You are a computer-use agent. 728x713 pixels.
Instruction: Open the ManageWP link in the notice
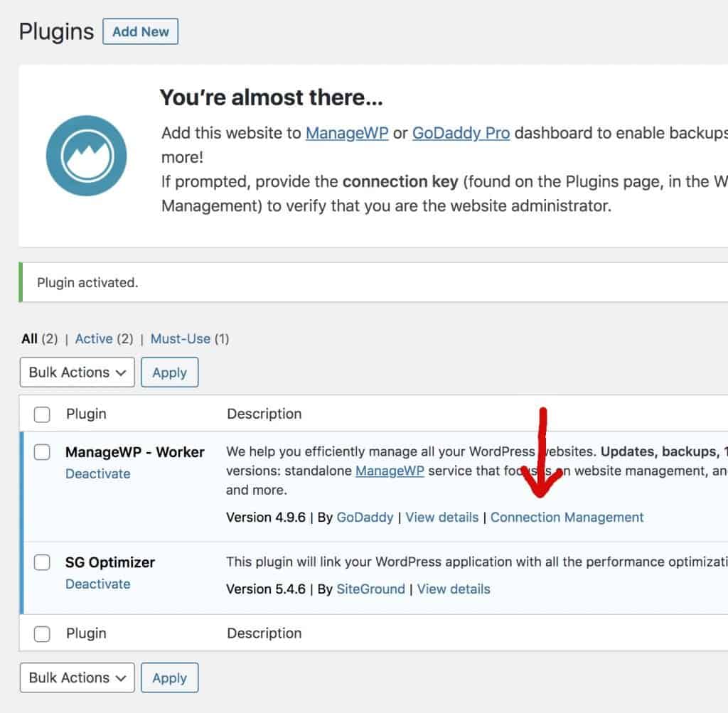347,133
